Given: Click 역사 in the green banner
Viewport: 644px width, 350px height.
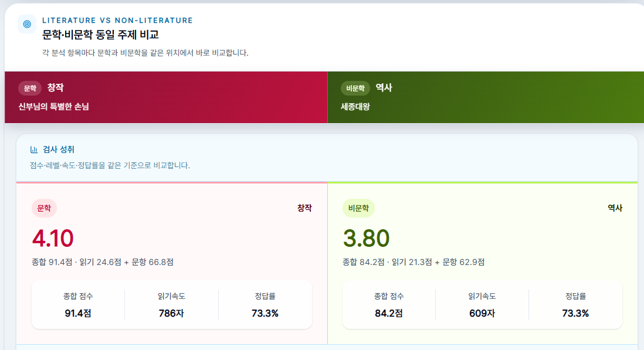Looking at the screenshot, I should pos(384,87).
